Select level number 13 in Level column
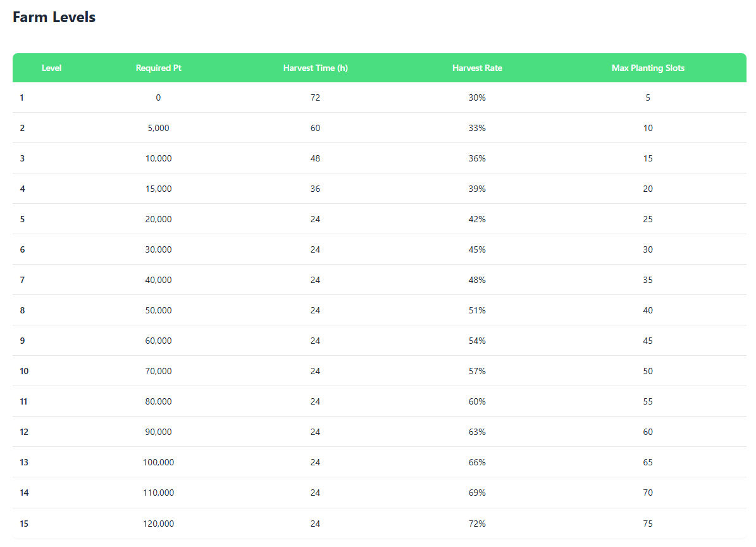 (24, 462)
